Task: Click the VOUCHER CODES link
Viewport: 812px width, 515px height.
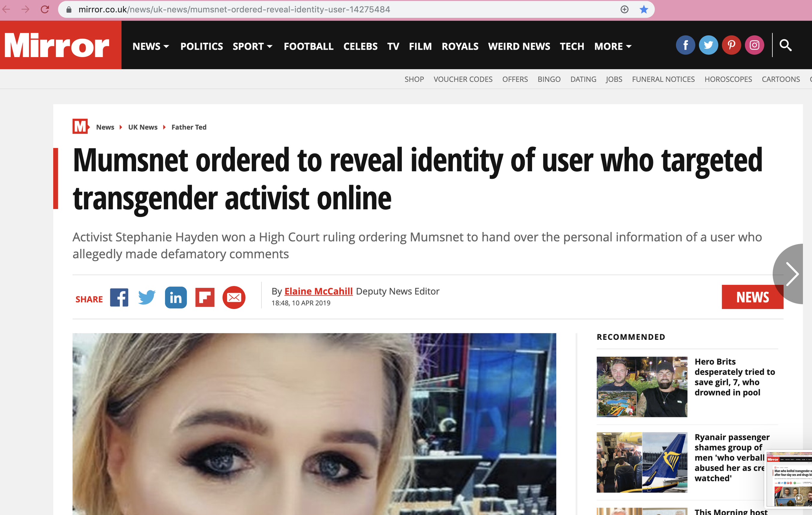Action: 463,79
